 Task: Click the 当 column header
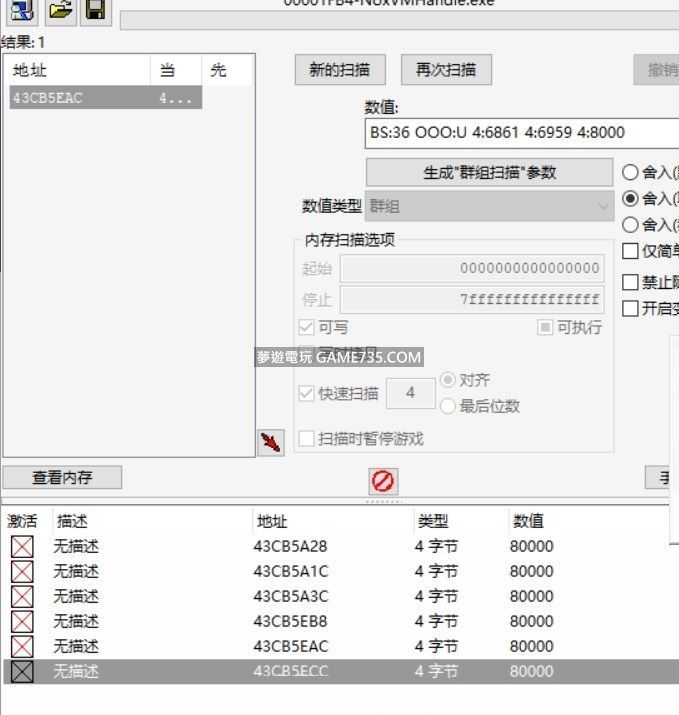tap(176, 70)
